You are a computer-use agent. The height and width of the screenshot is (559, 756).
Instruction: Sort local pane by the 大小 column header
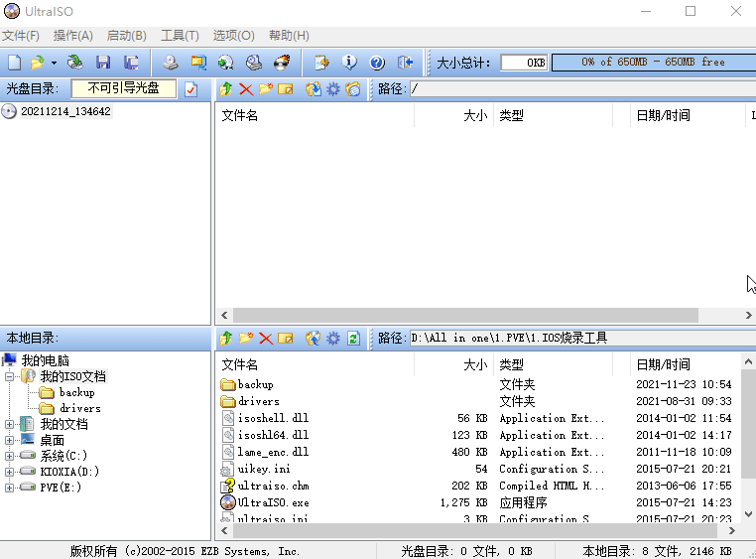(x=453, y=364)
